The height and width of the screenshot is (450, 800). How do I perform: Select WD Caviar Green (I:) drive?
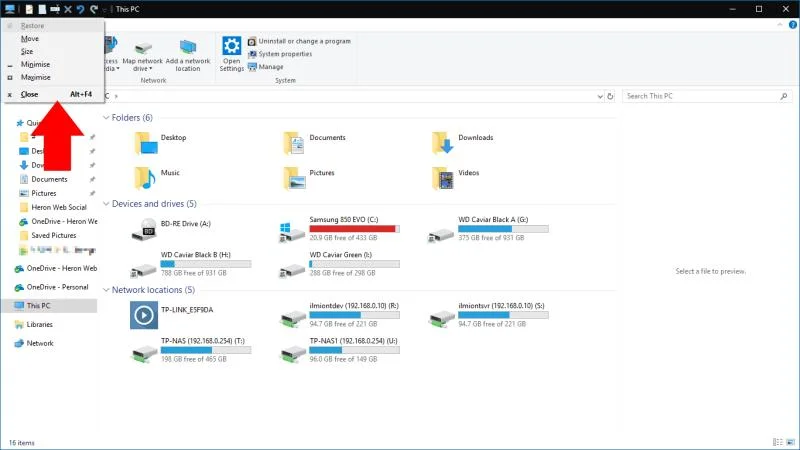[x=339, y=264]
